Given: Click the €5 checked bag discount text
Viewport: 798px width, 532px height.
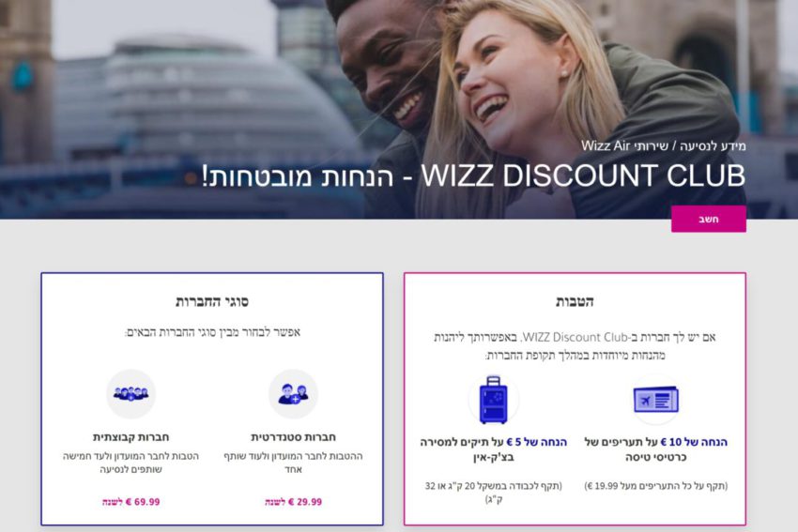Looking at the screenshot, I should [493, 449].
